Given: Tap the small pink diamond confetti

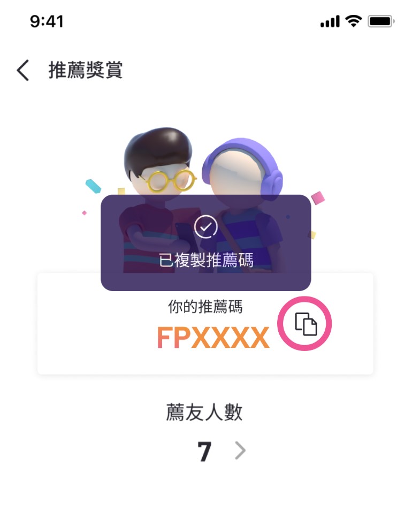Looking at the screenshot, I should pos(84,213).
